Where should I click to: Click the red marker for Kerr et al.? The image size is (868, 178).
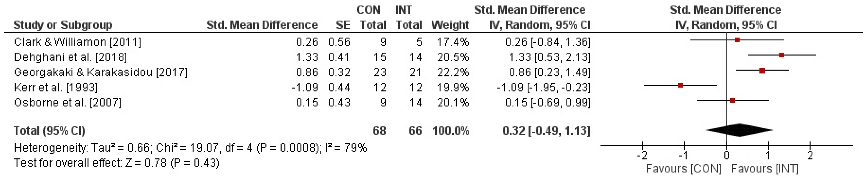[x=681, y=85]
